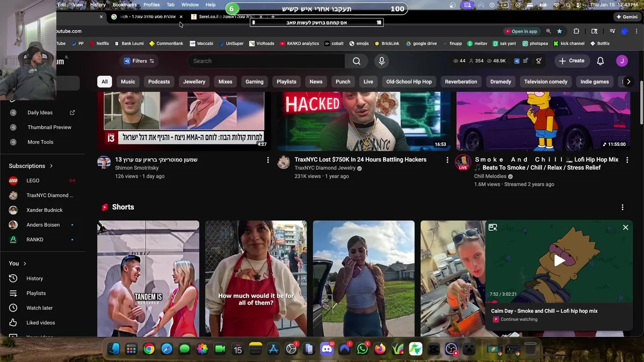Expand the You section chevron
644x362 pixels.
[24, 263]
